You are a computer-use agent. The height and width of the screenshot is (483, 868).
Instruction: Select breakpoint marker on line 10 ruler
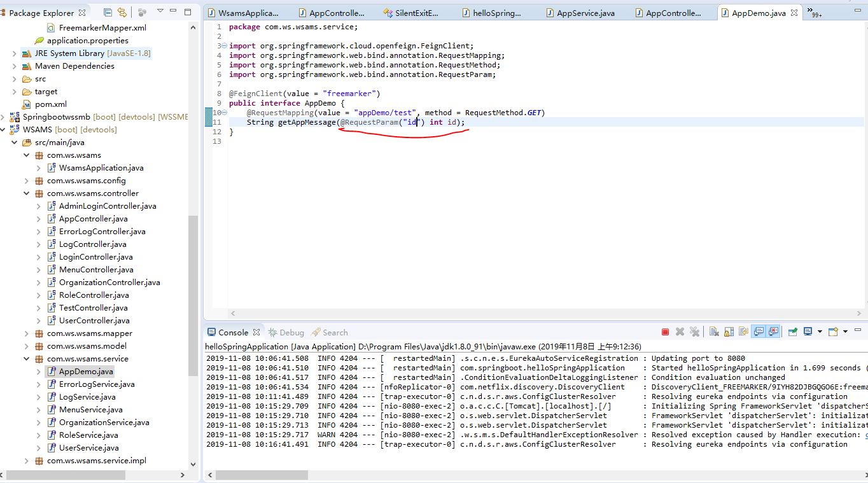coord(210,112)
